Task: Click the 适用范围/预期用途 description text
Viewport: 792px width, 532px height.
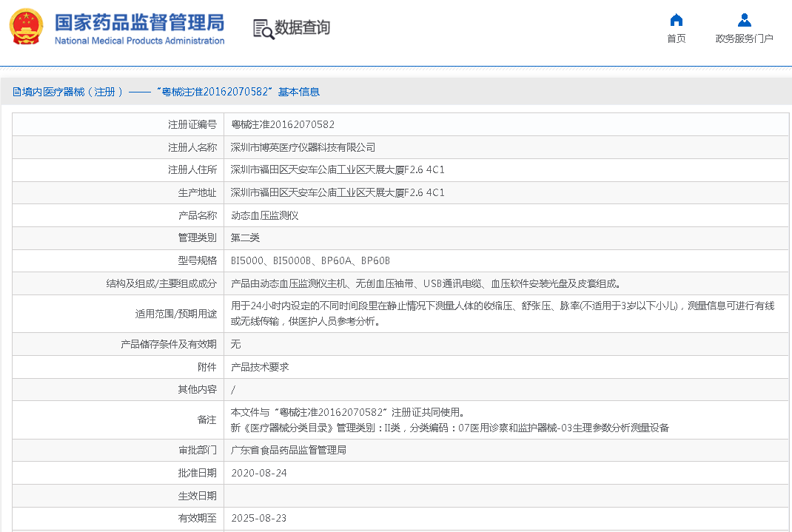Action: click(x=503, y=314)
